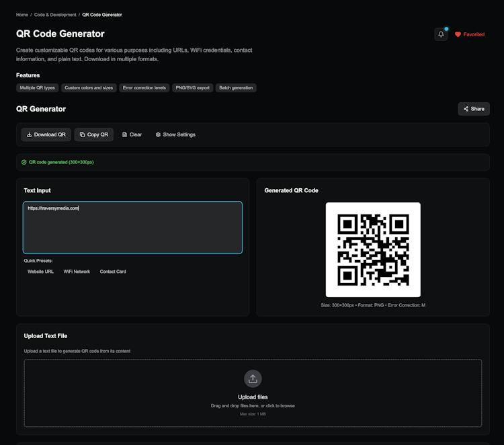Viewport: 504px width, 445px height.
Task: Click the Generated QR Code heading
Action: [291, 190]
